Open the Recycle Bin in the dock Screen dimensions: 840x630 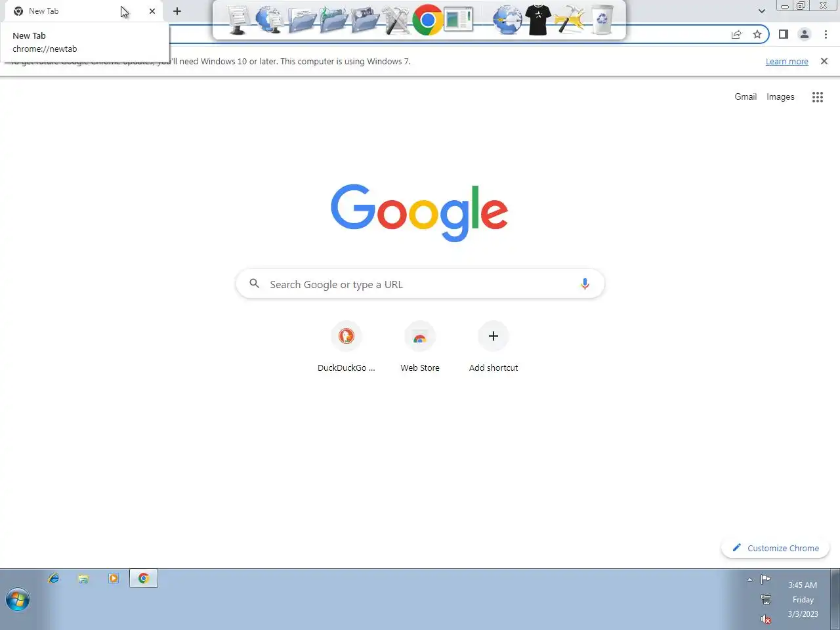click(x=602, y=20)
